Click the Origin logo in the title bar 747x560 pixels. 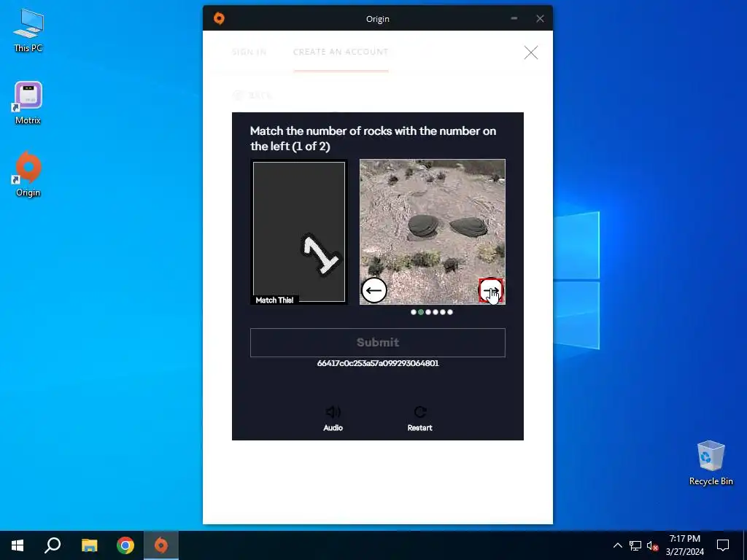pos(219,18)
